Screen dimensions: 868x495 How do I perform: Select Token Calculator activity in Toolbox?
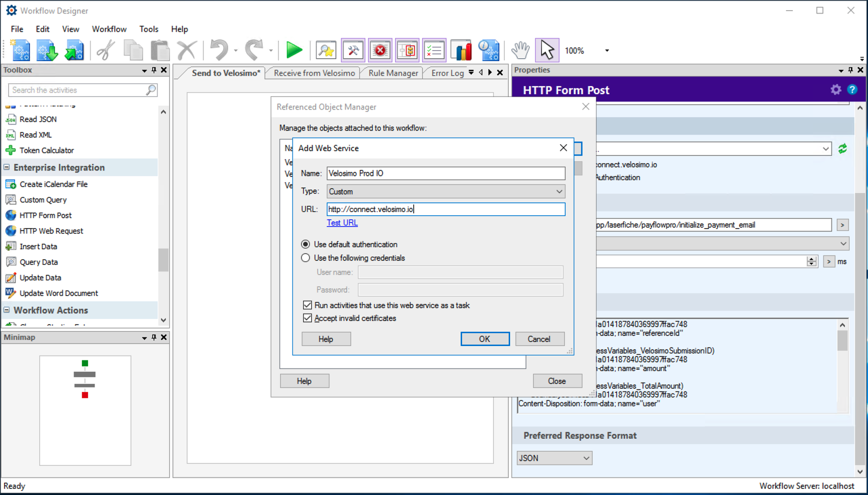tap(47, 150)
